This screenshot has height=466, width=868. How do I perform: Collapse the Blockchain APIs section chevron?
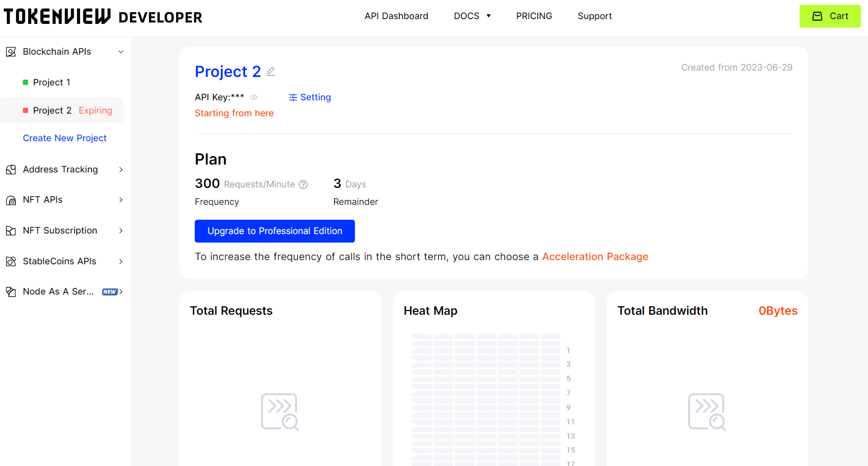(x=121, y=52)
